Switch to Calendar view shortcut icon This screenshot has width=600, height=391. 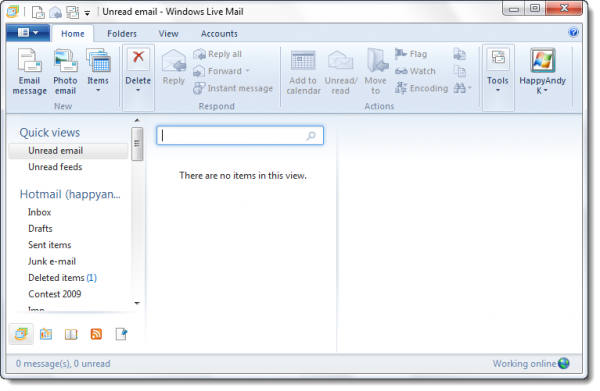click(x=46, y=334)
